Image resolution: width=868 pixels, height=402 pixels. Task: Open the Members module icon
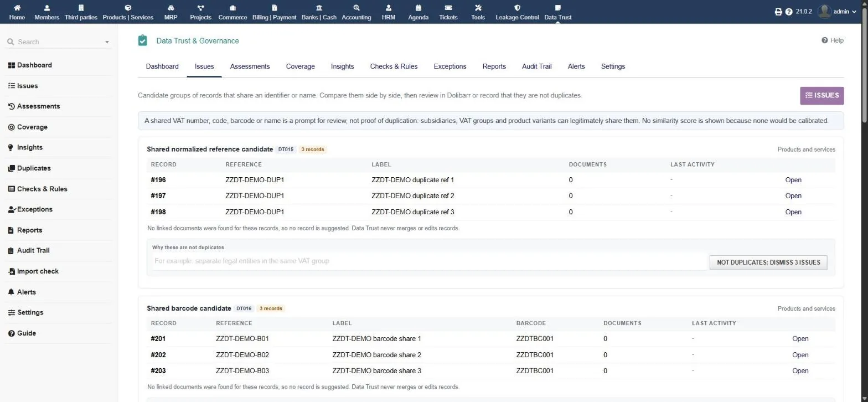pos(46,8)
